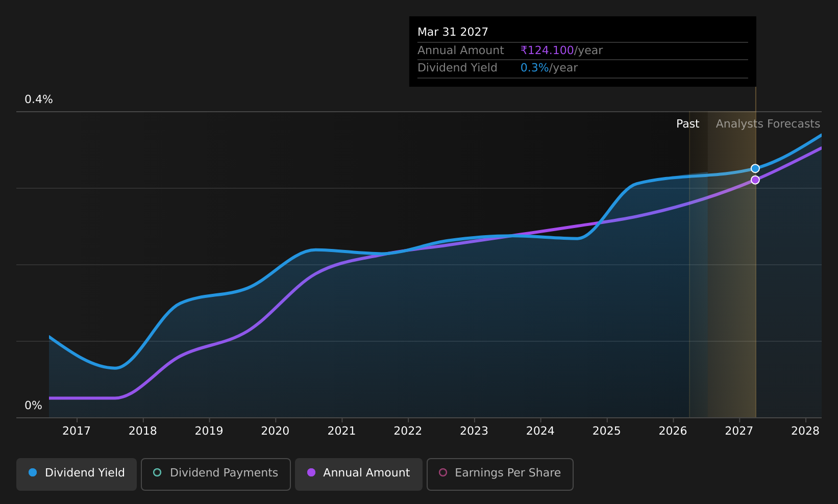Screen dimensions: 838x504
Task: Click the 0% y-axis label
Action: point(34,406)
